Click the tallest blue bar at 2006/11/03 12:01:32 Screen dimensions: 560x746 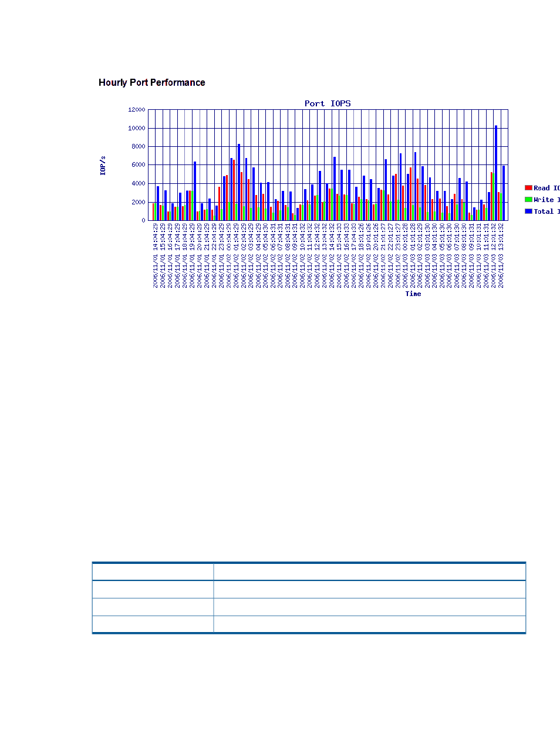coord(495,173)
